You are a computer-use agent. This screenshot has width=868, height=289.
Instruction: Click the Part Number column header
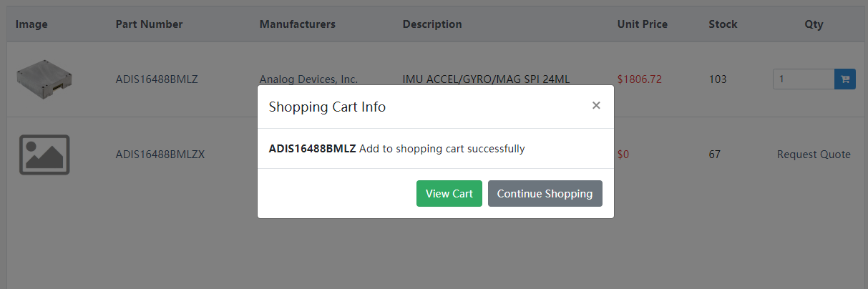tap(149, 24)
